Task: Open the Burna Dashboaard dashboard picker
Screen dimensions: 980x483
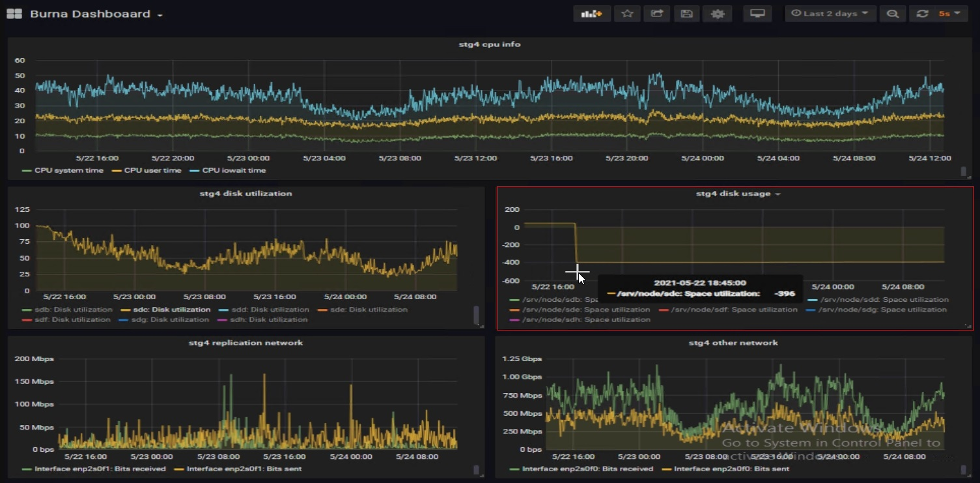Action: tap(96, 14)
